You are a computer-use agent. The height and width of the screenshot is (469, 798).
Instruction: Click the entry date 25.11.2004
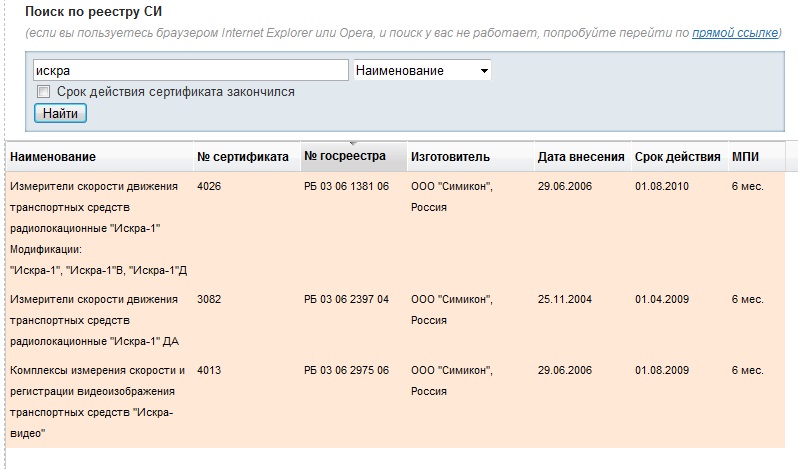click(565, 299)
